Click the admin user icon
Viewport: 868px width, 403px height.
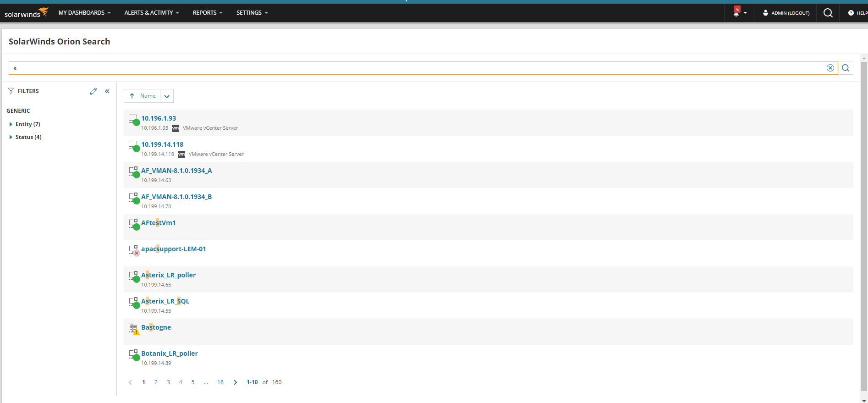pos(765,13)
